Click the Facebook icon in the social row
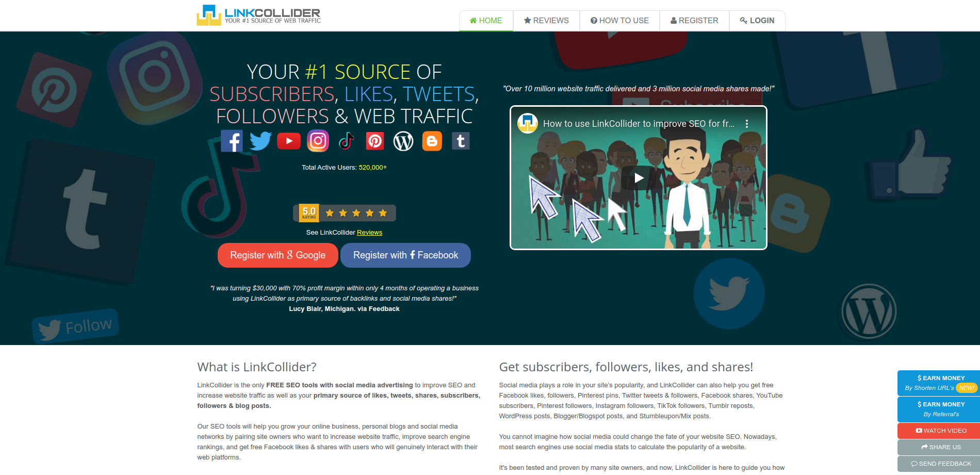The width and height of the screenshot is (980, 475). pyautogui.click(x=232, y=141)
